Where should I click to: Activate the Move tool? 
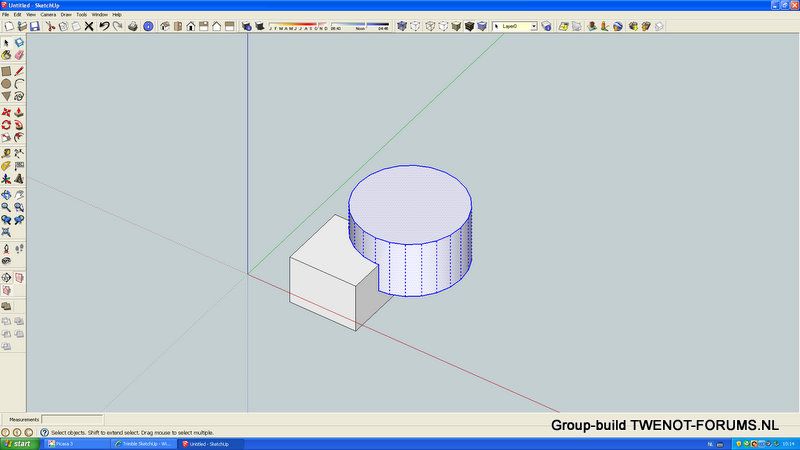point(6,112)
